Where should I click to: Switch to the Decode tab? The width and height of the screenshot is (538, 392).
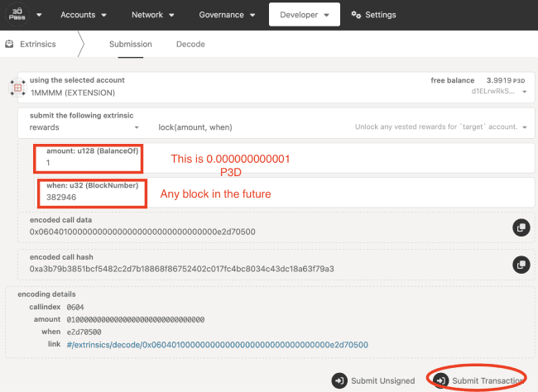point(190,44)
